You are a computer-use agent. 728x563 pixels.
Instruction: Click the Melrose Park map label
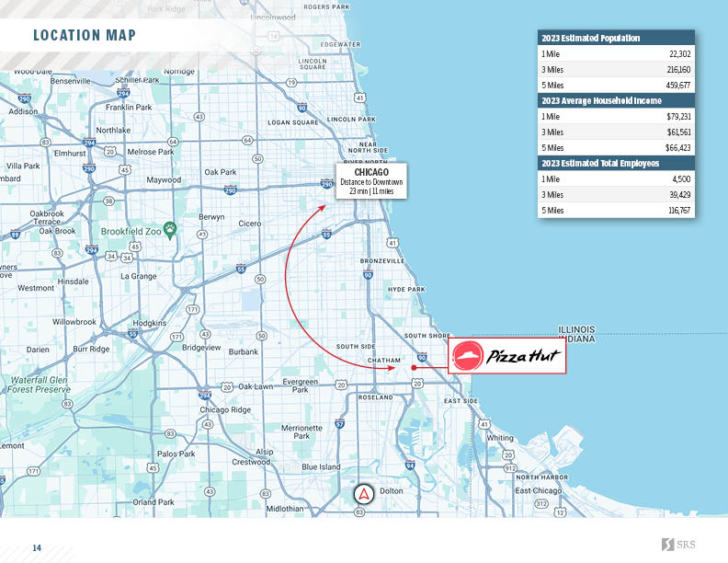[151, 152]
